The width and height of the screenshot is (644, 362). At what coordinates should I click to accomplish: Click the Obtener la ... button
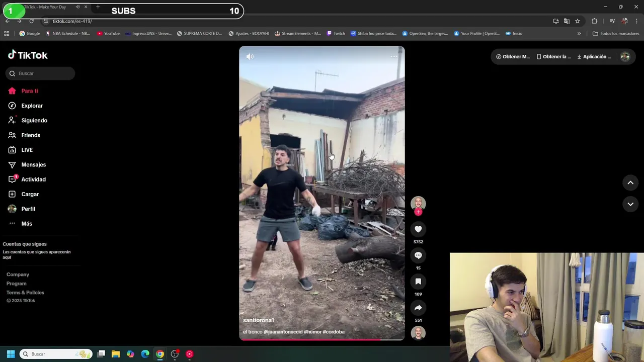point(554,57)
